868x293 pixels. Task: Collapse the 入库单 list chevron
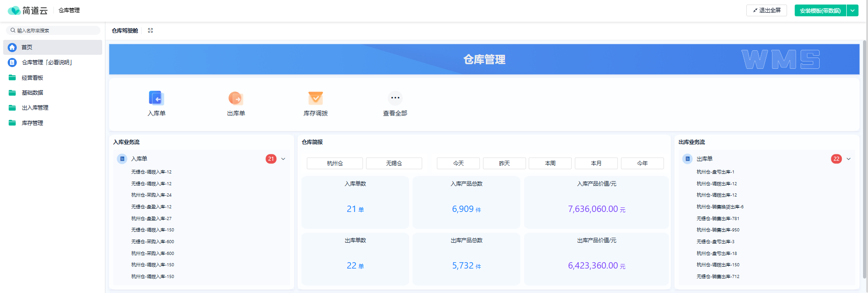tap(283, 159)
